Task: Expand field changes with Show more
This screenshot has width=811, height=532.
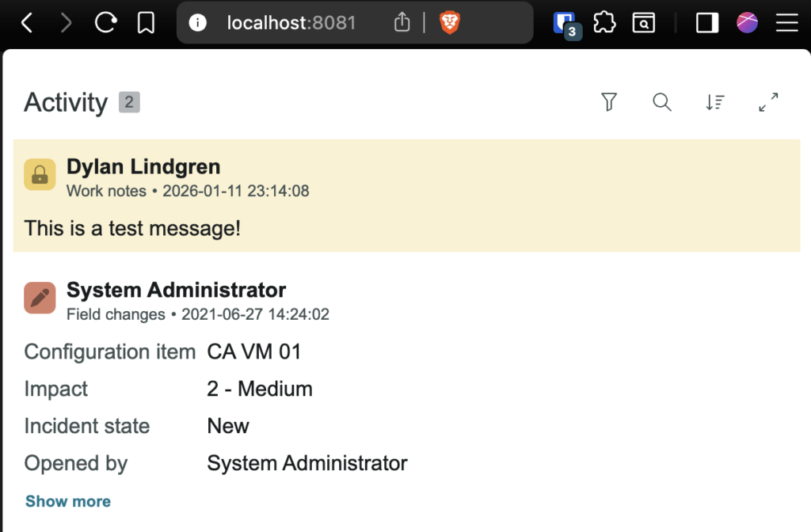Action: (68, 501)
